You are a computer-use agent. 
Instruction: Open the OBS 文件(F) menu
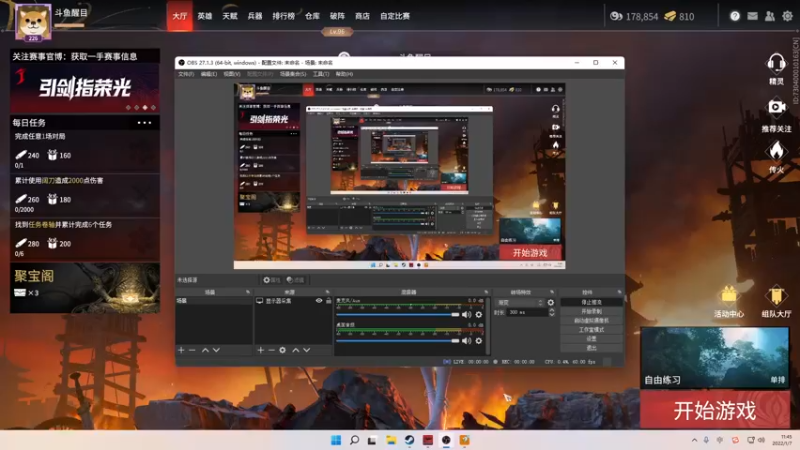pyautogui.click(x=186, y=74)
